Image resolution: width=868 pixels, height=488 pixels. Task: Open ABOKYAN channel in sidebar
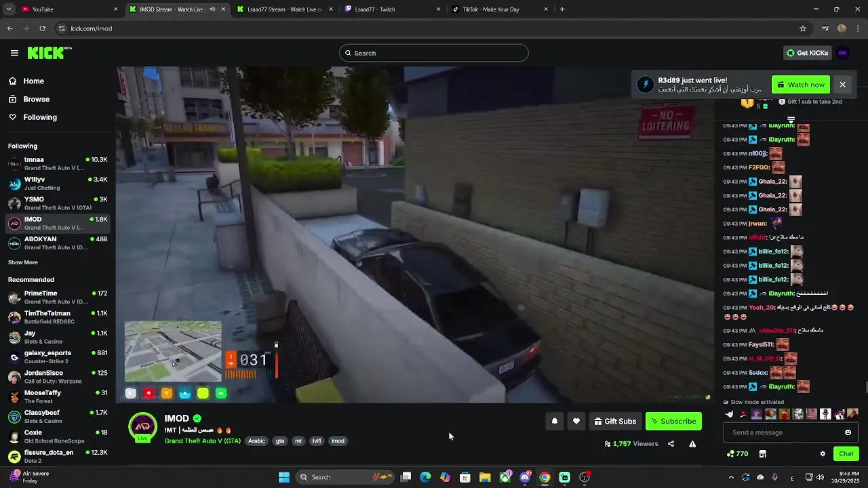[58, 243]
